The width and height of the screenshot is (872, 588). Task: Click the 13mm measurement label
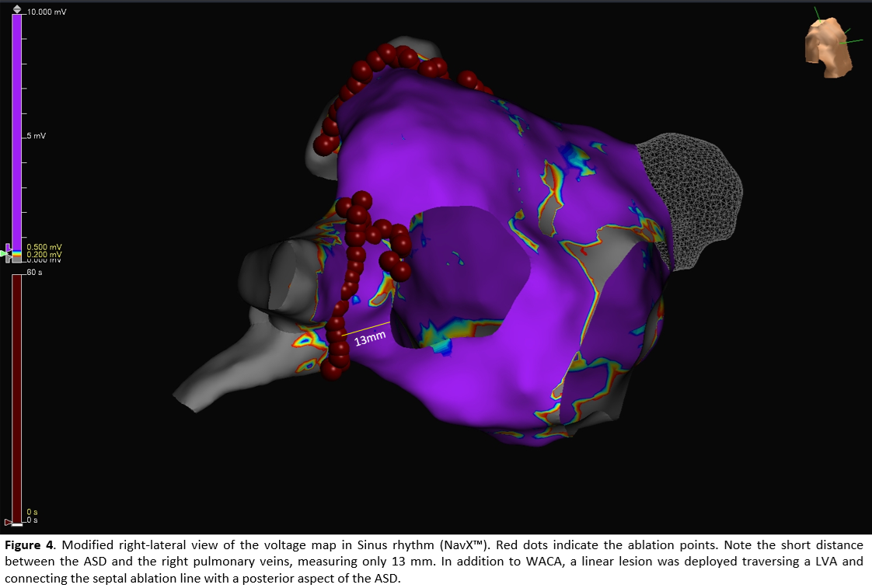(371, 339)
